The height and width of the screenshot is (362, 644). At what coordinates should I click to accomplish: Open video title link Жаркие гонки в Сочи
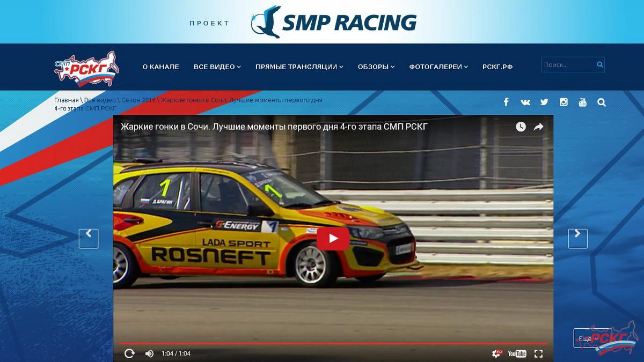(274, 127)
